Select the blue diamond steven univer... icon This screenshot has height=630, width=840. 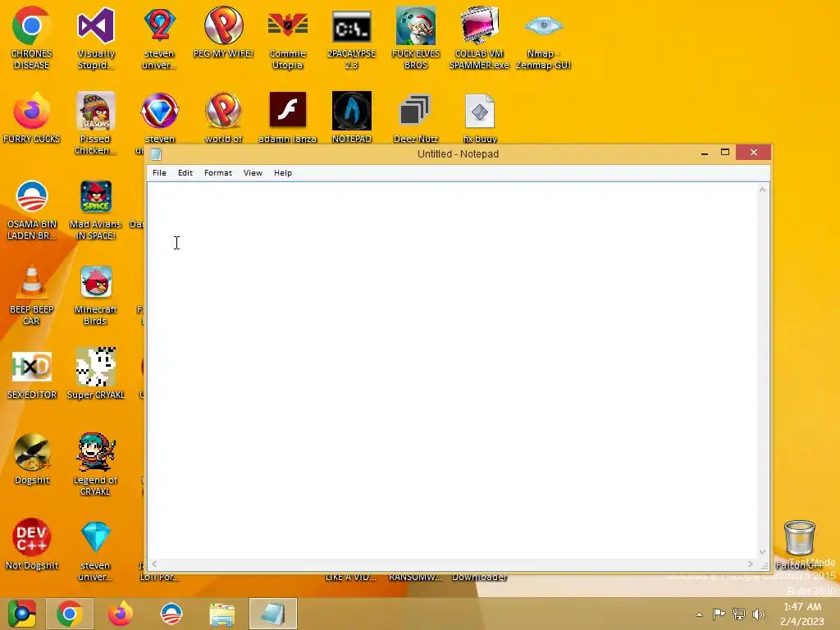[95, 550]
